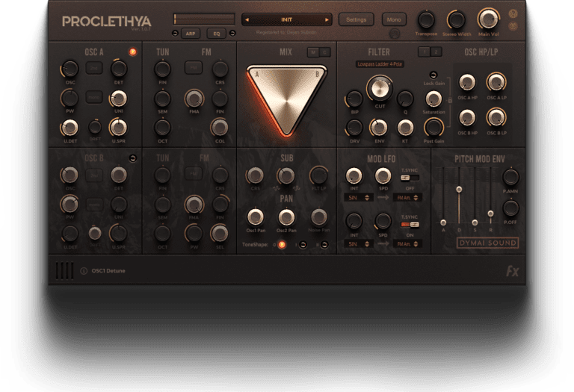Image resolution: width=574 pixels, height=392 pixels.
Task: Click the Saturation knob
Action: pyautogui.click(x=433, y=99)
